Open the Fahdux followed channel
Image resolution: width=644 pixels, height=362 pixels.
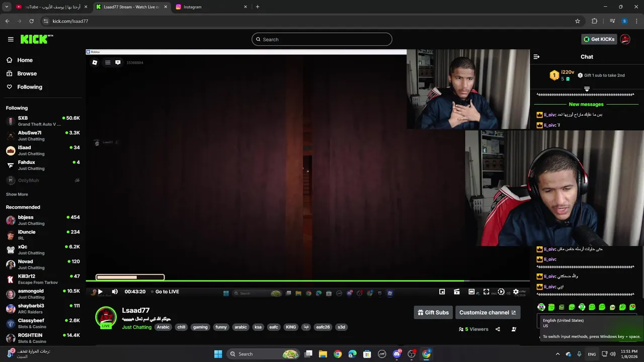tap(43, 165)
